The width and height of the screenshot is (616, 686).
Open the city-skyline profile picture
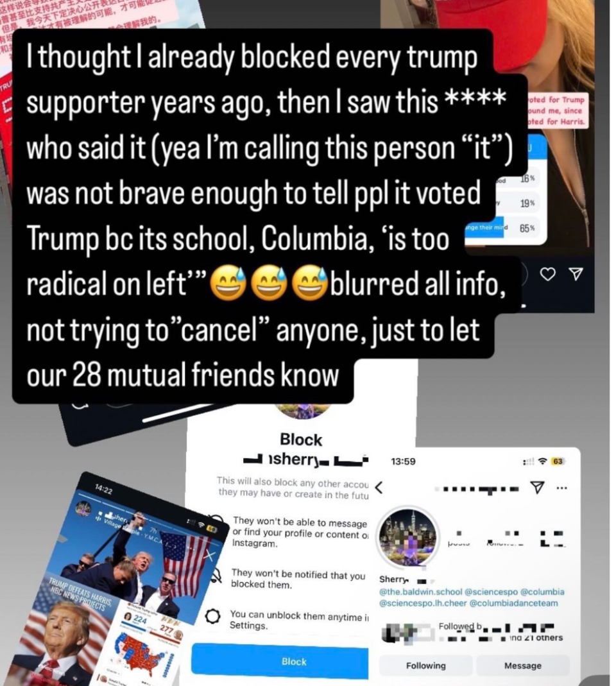[407, 537]
